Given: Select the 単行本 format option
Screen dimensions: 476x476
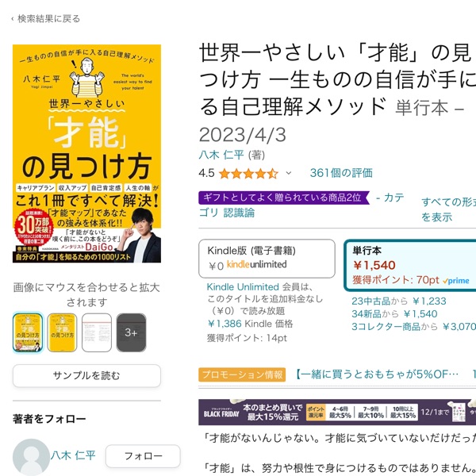Looking at the screenshot, I should [x=410, y=266].
